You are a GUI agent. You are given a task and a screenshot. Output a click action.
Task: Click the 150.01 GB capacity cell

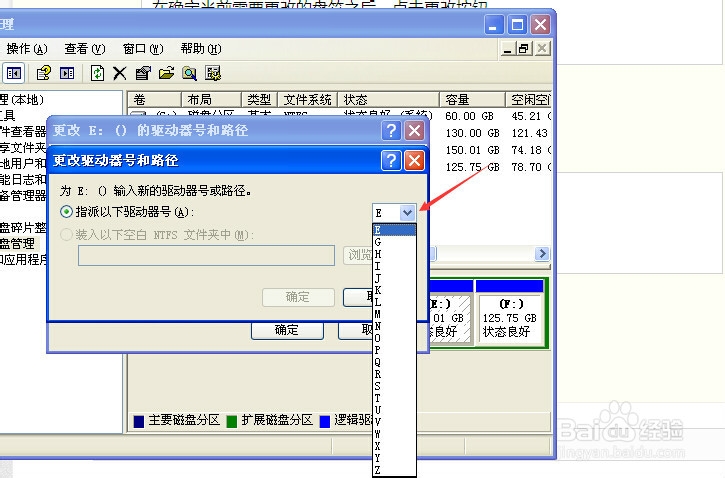click(472, 150)
